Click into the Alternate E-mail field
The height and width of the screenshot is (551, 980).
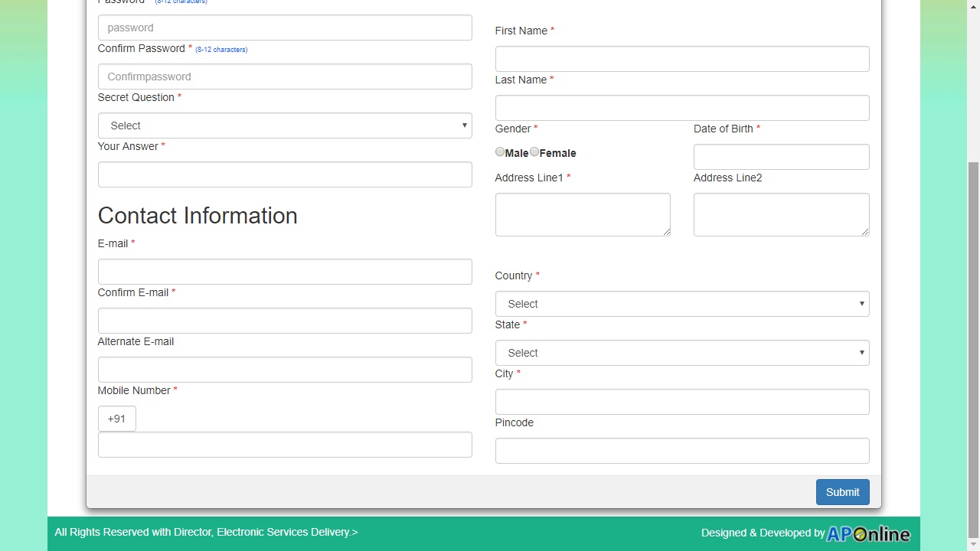coord(285,370)
